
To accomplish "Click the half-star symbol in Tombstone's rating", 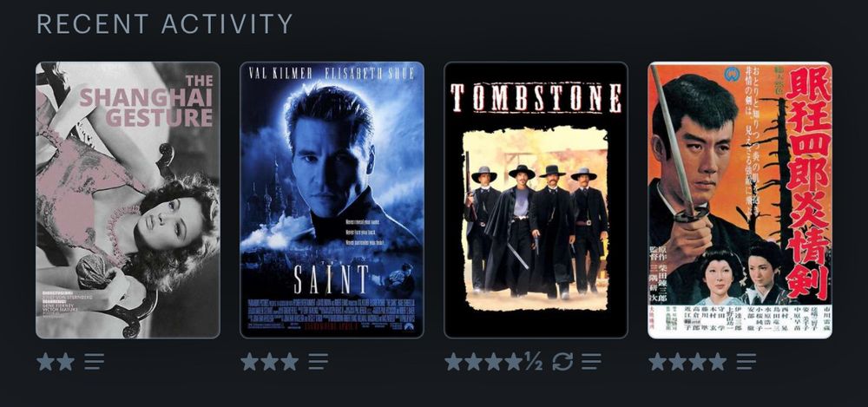I will point(533,362).
